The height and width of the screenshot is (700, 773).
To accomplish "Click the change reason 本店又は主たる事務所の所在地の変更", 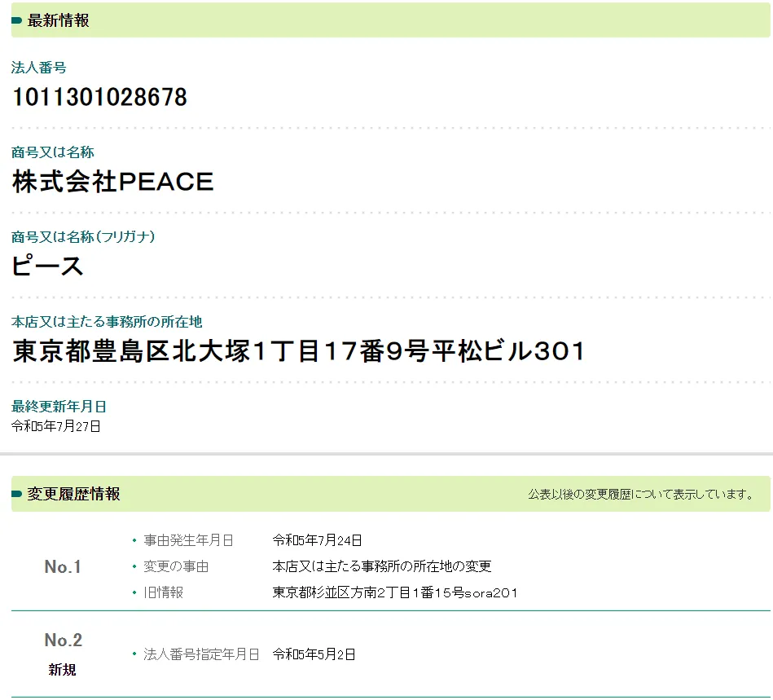I will tap(382, 566).
